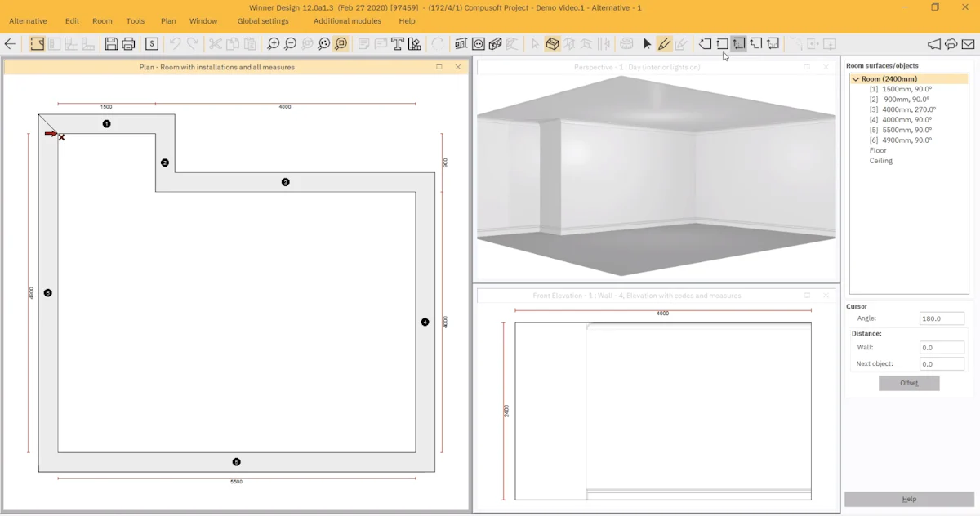The height and width of the screenshot is (516, 980).
Task: Select Floor in the room surfaces tree
Action: pos(878,150)
